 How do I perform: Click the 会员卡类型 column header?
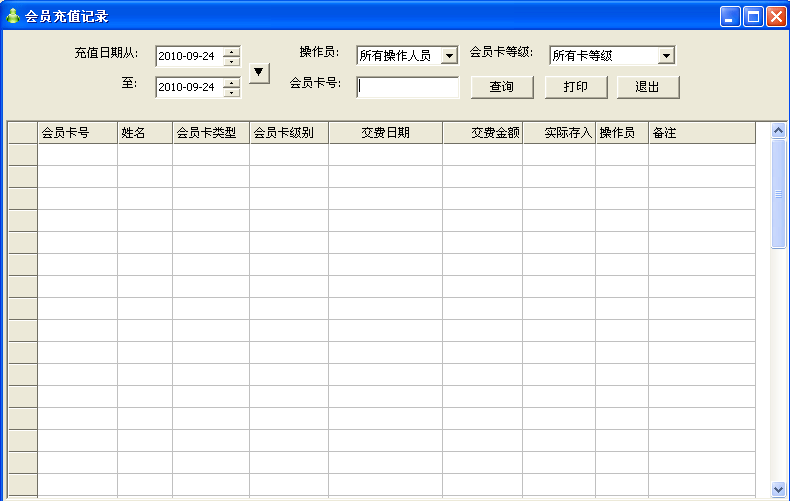point(210,133)
